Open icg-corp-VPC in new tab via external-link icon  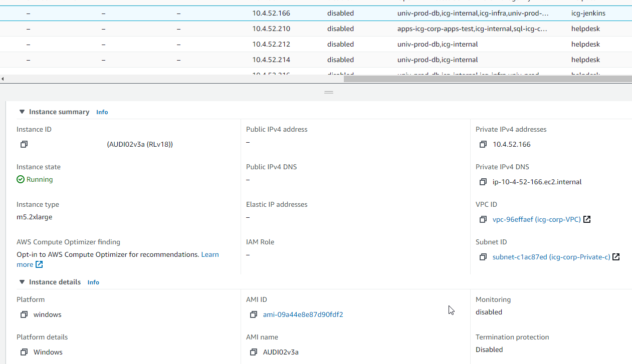click(587, 219)
